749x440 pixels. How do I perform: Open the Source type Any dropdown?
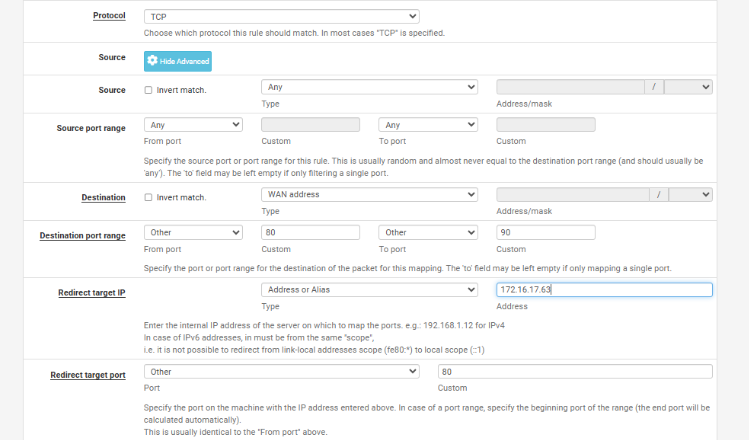pyautogui.click(x=369, y=87)
